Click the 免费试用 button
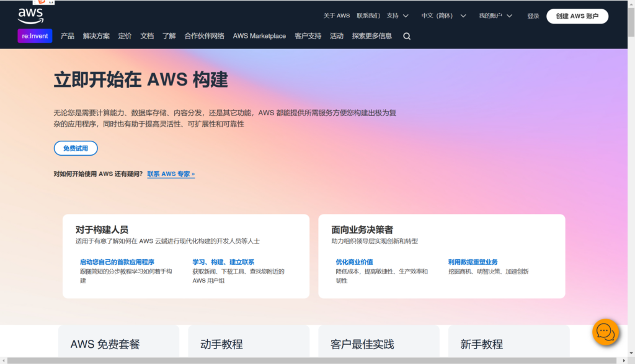This screenshot has height=364, width=635. [x=76, y=148]
